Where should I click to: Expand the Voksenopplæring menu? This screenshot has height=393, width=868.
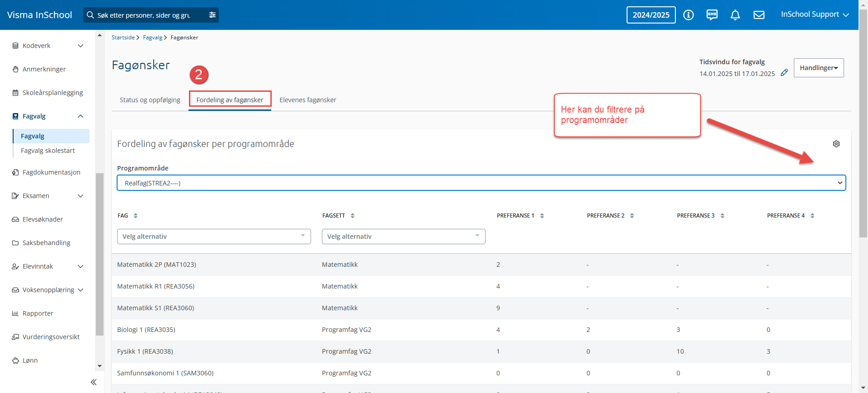[x=80, y=290]
